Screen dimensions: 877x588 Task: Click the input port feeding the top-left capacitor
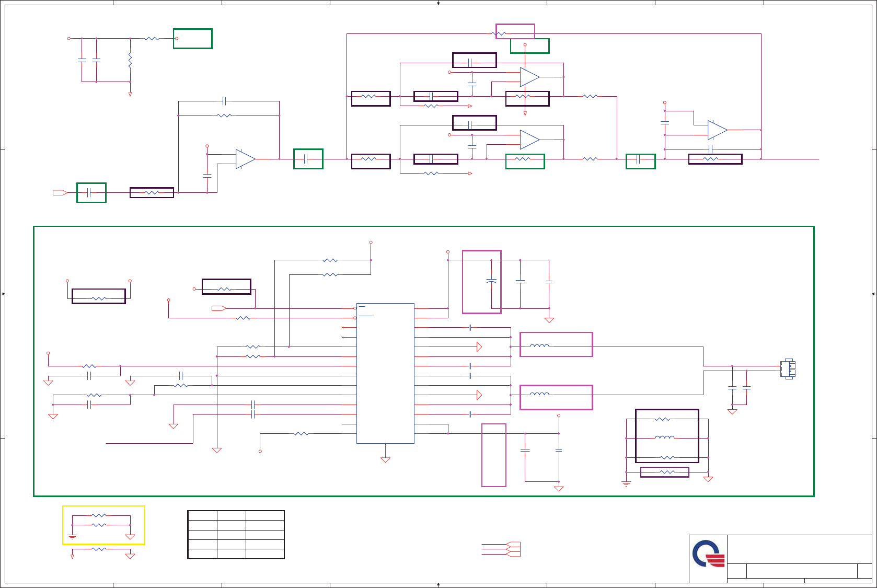60,193
